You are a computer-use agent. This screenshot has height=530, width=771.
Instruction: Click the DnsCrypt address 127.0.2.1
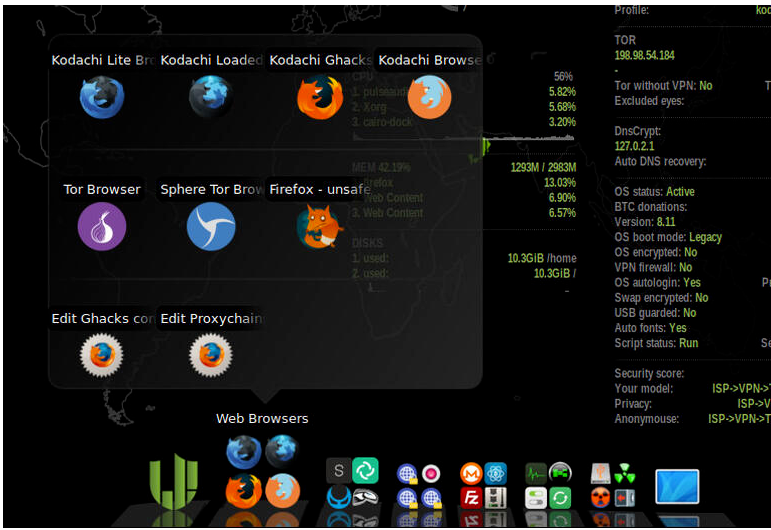634,146
